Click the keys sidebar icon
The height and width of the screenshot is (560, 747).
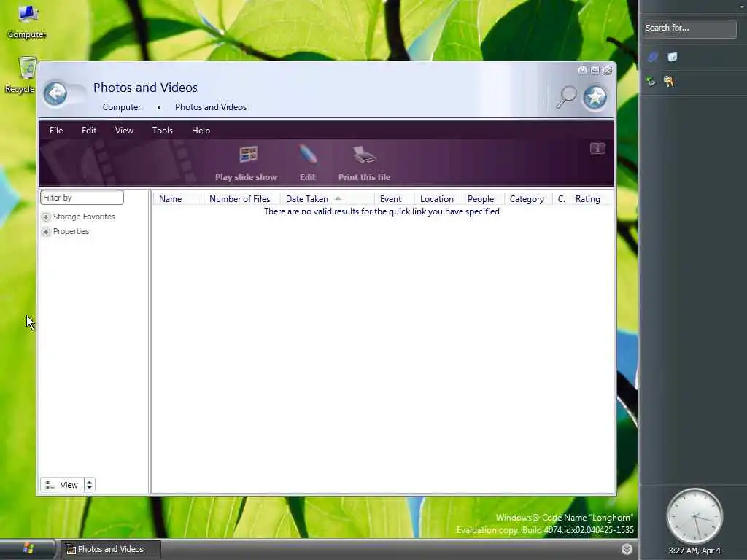click(x=669, y=82)
